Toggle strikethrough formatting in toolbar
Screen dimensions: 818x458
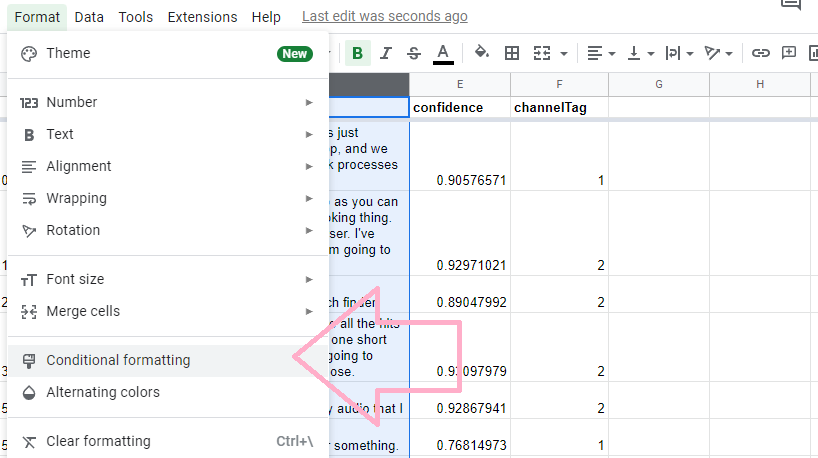pos(414,53)
